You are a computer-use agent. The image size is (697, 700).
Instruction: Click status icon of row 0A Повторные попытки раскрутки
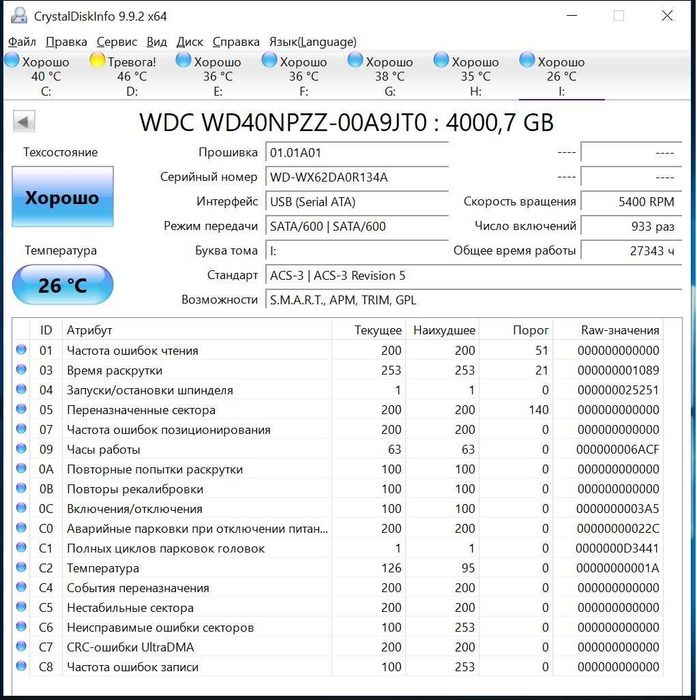coord(21,468)
